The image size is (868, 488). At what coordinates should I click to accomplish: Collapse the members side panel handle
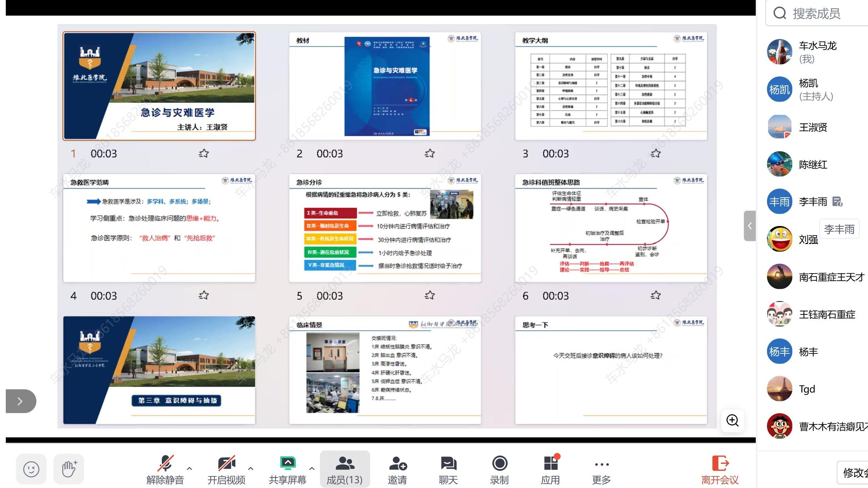[750, 226]
